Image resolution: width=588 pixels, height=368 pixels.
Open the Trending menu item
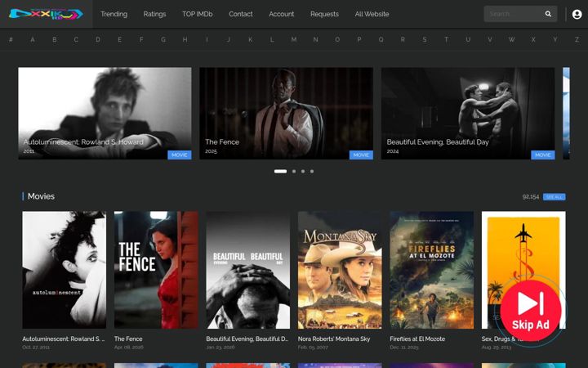point(114,14)
